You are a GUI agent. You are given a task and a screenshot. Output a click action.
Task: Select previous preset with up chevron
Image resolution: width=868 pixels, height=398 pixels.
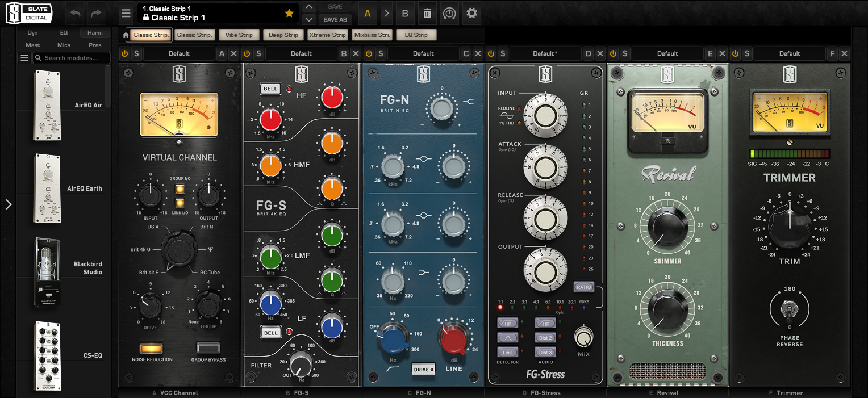308,7
